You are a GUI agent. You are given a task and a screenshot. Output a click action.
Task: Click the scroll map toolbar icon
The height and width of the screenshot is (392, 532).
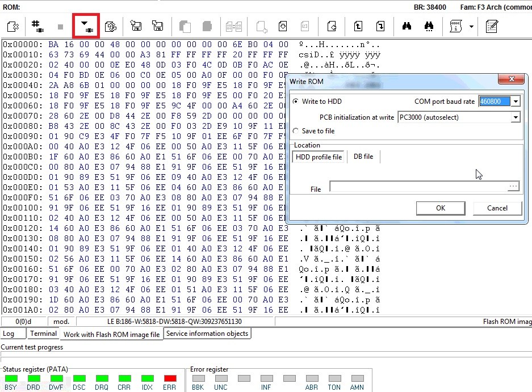[x=456, y=26]
